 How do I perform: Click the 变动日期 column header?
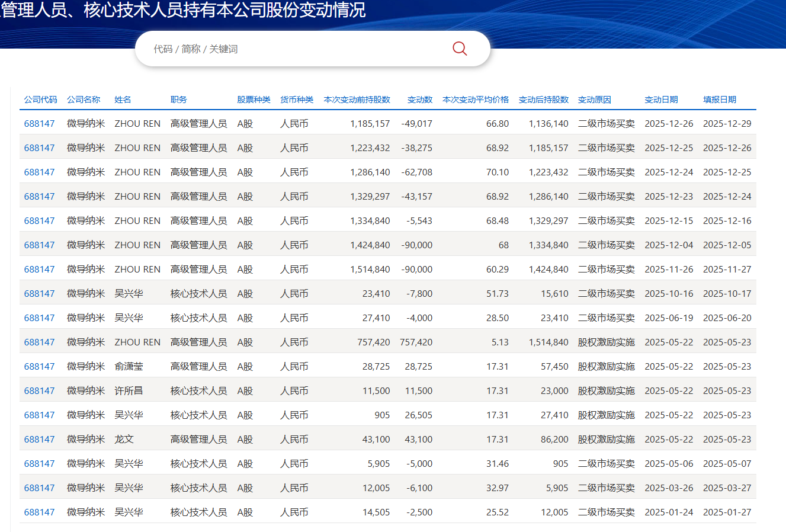click(661, 100)
